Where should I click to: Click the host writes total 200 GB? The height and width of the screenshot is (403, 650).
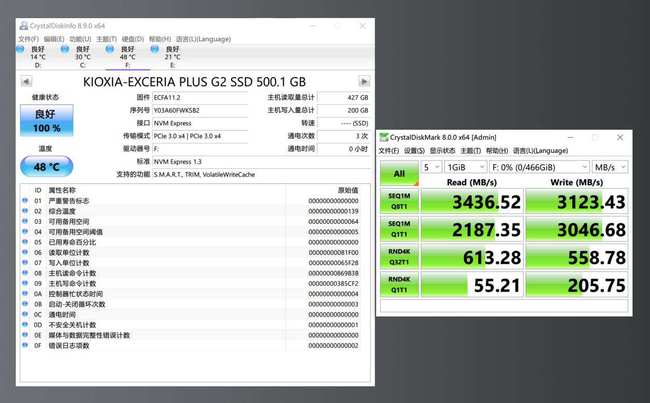tap(344, 110)
